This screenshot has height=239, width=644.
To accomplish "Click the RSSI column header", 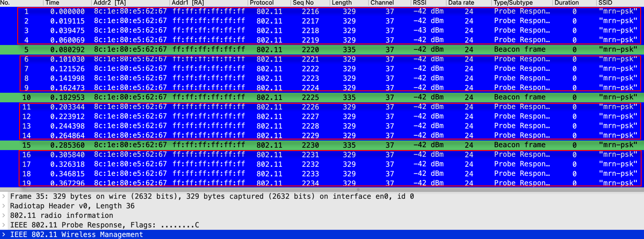I will click(420, 3).
